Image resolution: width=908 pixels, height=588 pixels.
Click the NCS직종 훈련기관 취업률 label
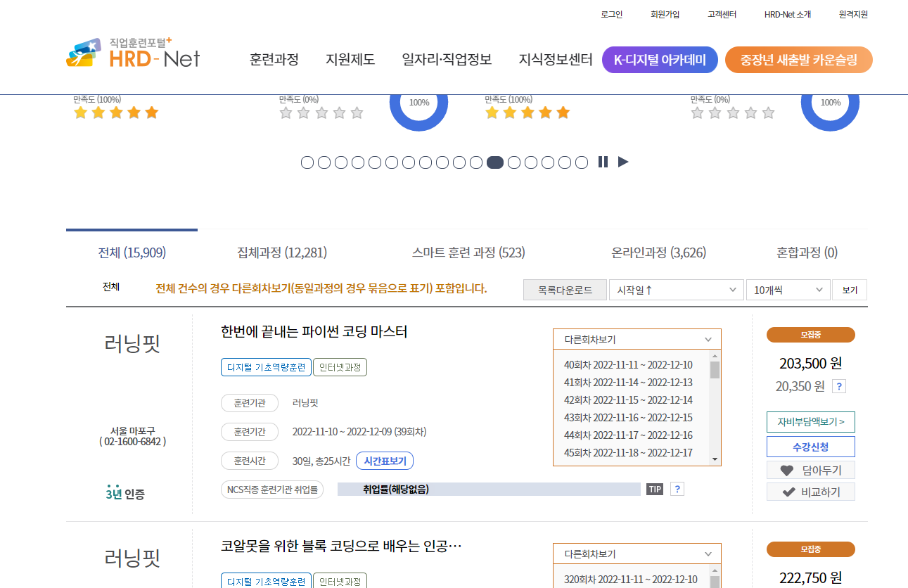272,490
